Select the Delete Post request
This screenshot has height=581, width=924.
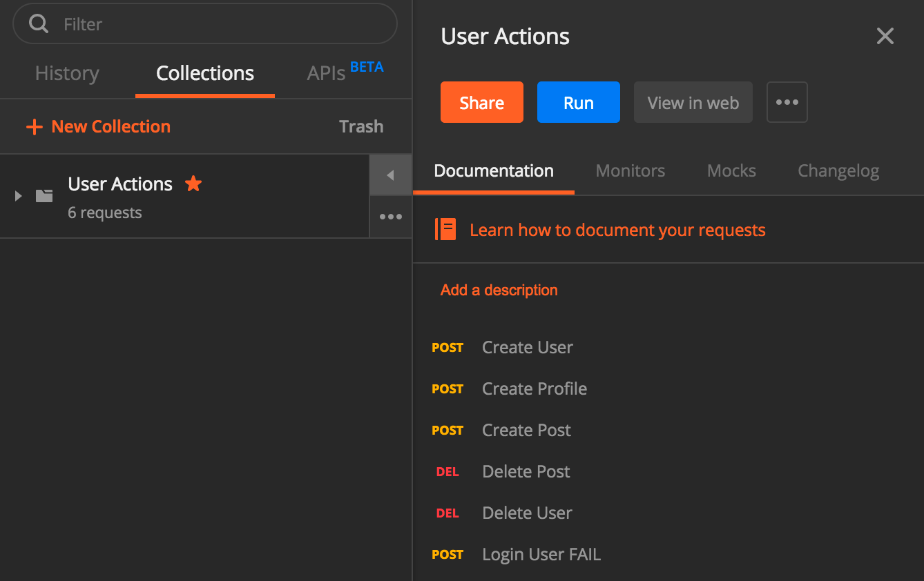click(x=526, y=471)
